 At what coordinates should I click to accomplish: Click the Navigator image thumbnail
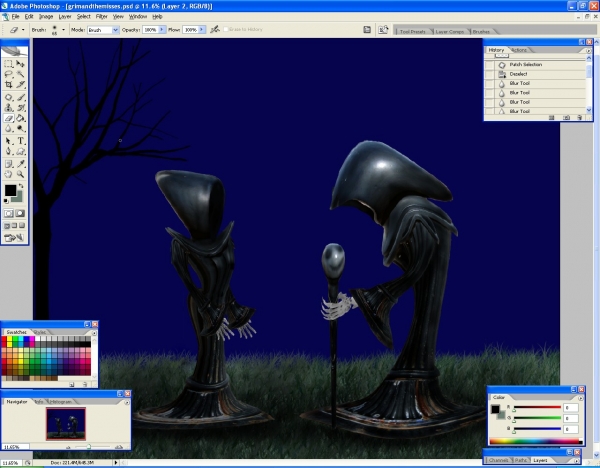(66, 424)
